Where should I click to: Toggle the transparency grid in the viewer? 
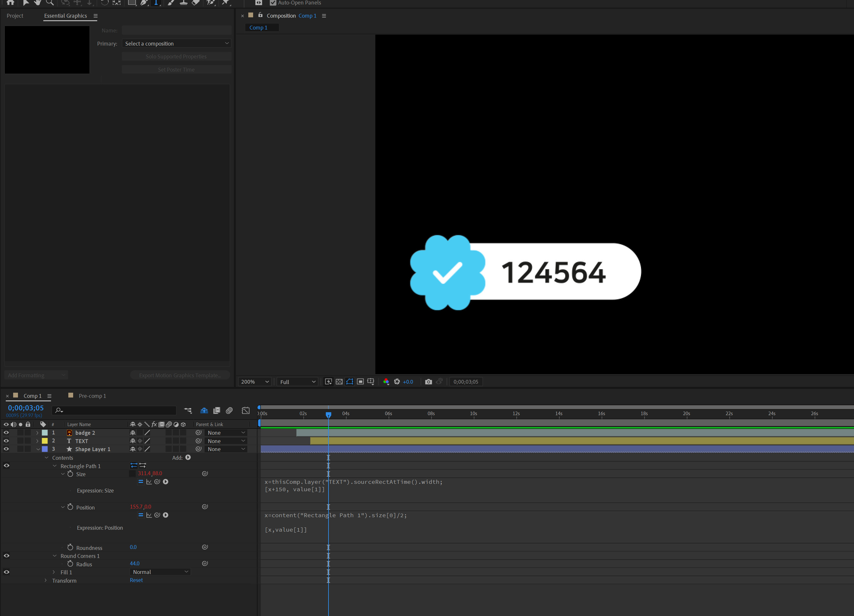point(339,381)
